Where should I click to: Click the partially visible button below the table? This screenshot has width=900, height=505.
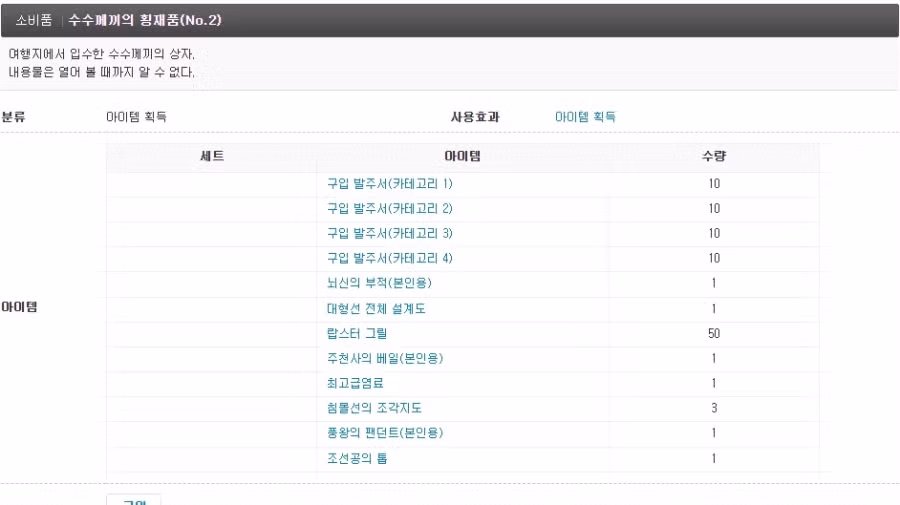coord(134,499)
